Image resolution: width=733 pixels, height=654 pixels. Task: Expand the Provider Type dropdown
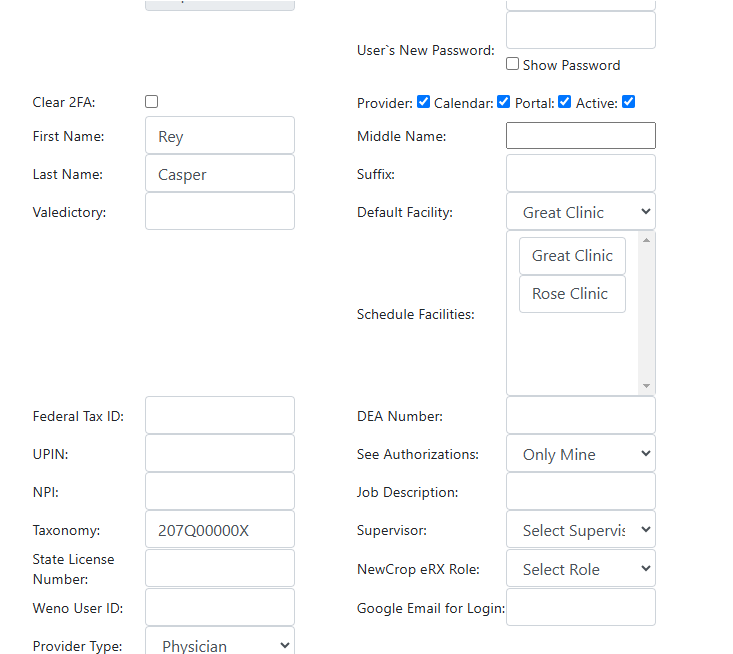coord(220,643)
